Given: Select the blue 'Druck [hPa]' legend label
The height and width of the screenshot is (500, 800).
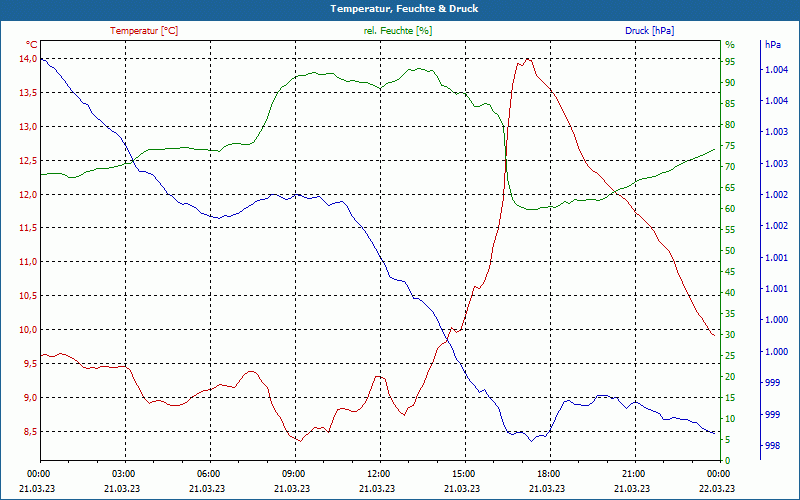Looking at the screenshot, I should click(649, 31).
